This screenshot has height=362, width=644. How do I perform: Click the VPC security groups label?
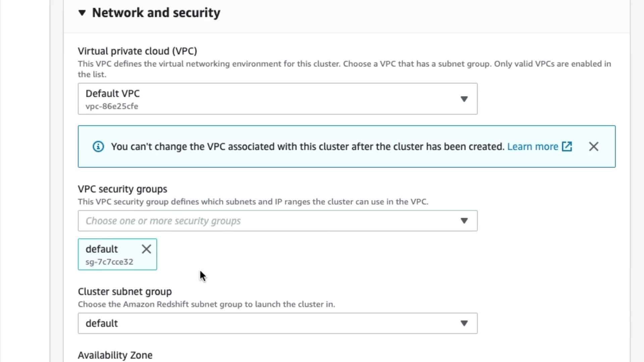(122, 189)
